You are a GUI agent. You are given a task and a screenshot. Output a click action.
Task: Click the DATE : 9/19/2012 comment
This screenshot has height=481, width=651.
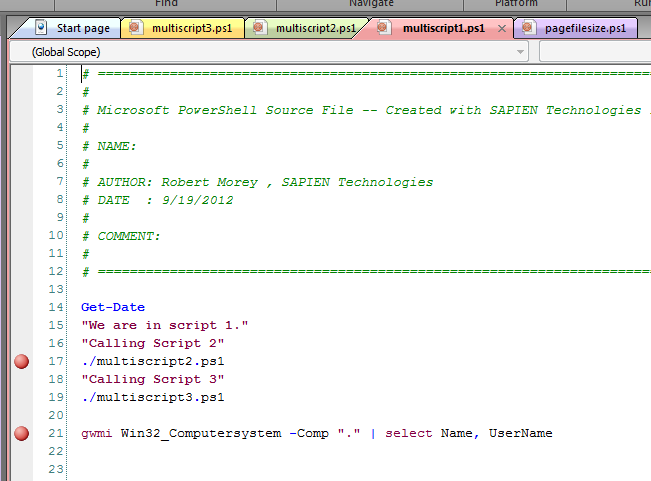click(157, 200)
